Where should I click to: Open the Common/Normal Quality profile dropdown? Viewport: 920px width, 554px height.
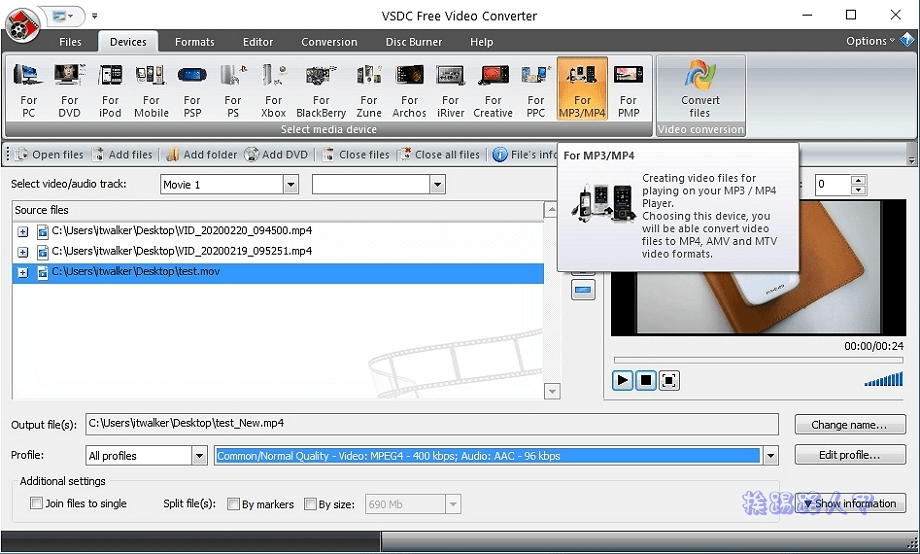pyautogui.click(x=770, y=455)
